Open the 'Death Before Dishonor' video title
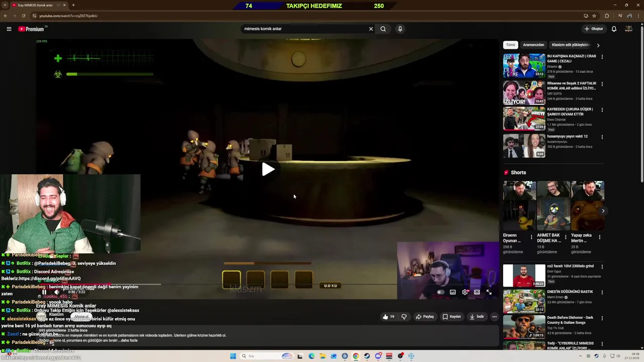This screenshot has width=644, height=362. click(x=571, y=320)
